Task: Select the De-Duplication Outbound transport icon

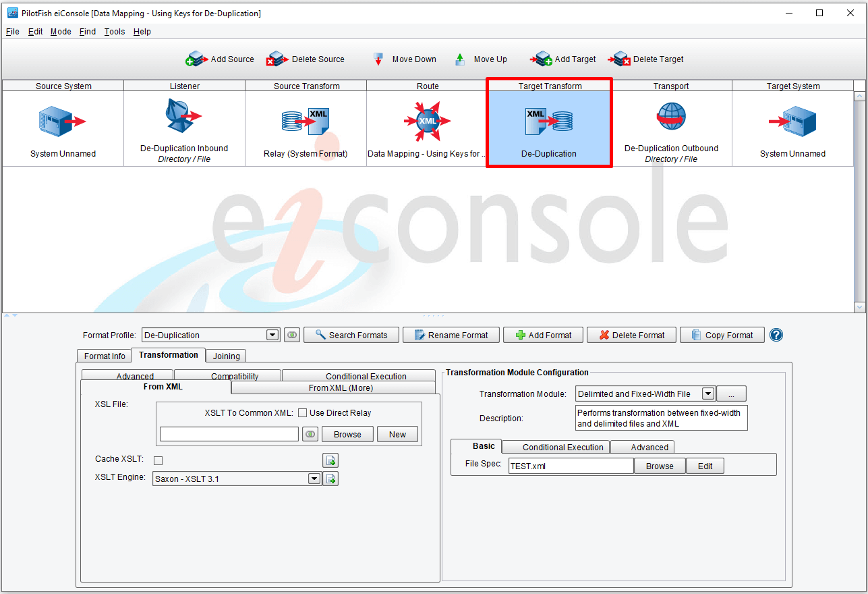Action: point(671,116)
